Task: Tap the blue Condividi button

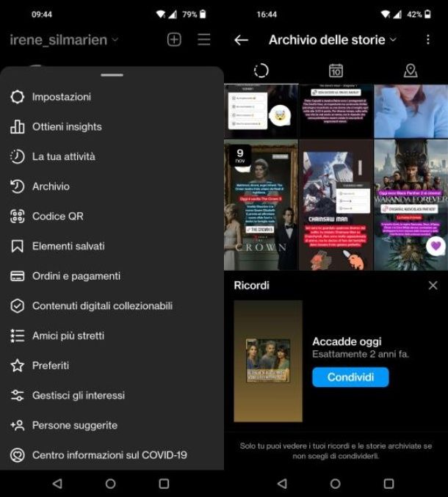Action: tap(350, 377)
